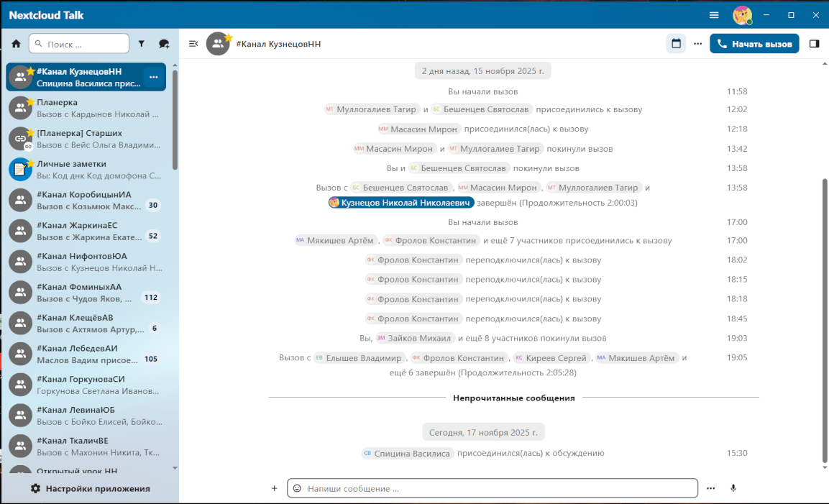Open the hamburger menu in the title bar
829x504 pixels.
point(714,14)
